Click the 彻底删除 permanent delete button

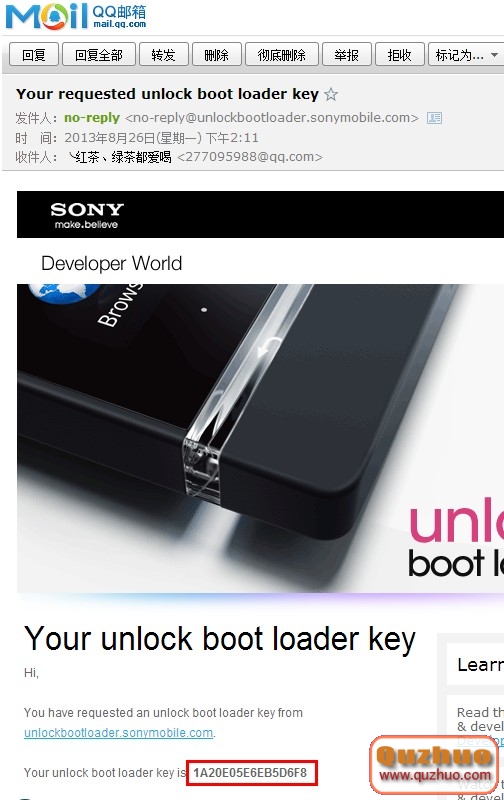coord(282,55)
